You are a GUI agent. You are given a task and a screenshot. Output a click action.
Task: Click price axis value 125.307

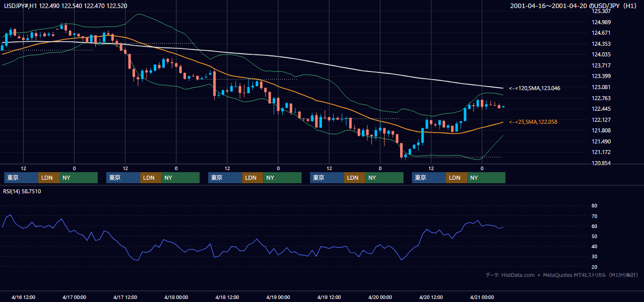601,11
